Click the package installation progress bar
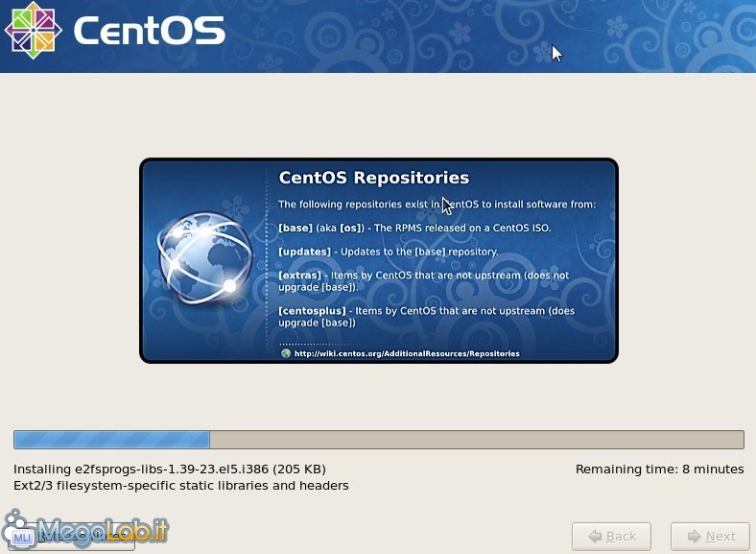The width and height of the screenshot is (756, 554). point(379,440)
